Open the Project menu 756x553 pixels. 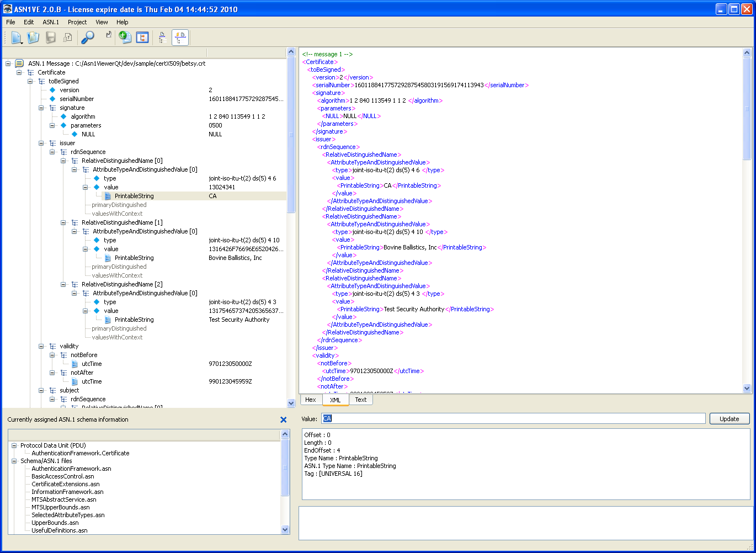[77, 22]
